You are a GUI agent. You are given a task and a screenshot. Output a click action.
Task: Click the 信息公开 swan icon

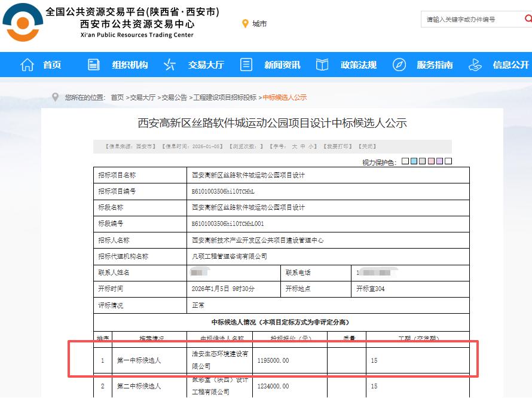click(x=475, y=65)
